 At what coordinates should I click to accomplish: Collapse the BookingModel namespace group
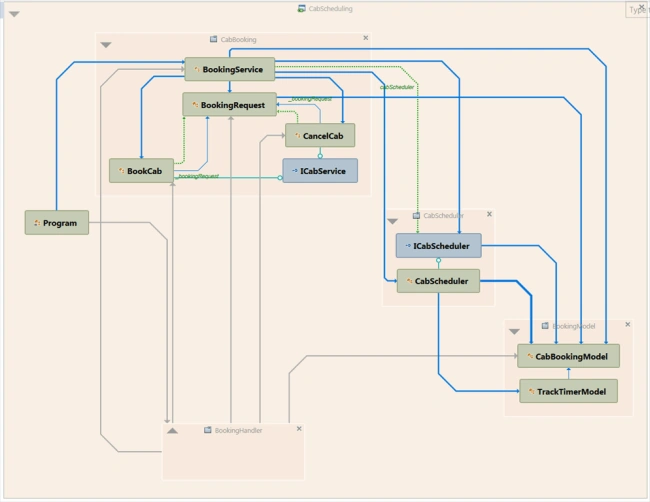pyautogui.click(x=514, y=332)
